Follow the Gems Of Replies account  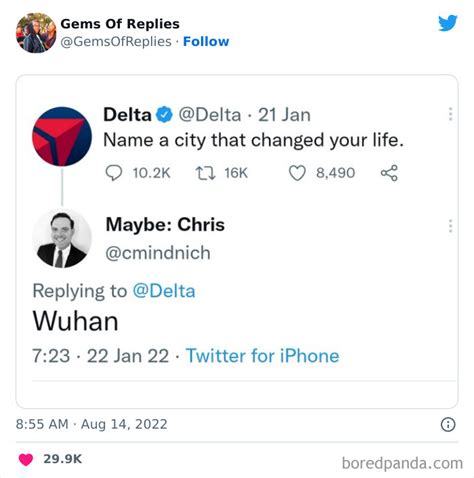point(206,42)
